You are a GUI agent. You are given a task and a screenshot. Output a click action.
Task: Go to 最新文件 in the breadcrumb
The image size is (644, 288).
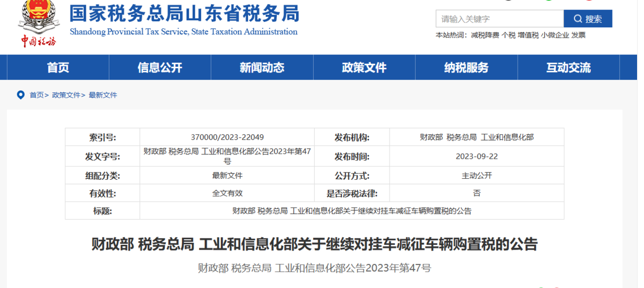pos(103,95)
